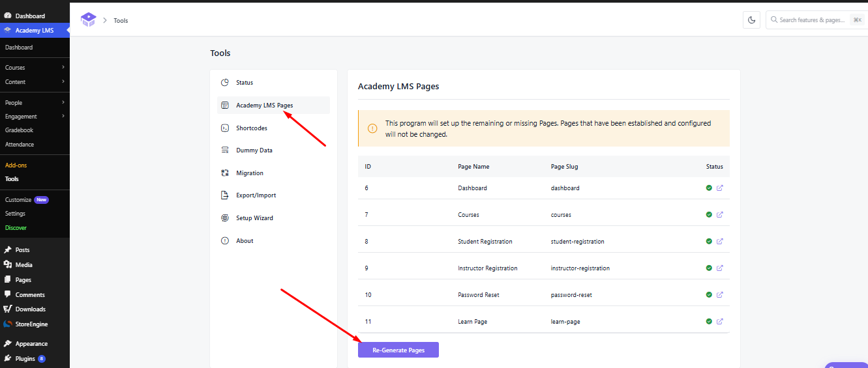This screenshot has height=368, width=868.
Task: Open Posts in WordPress menu
Action: [35, 250]
